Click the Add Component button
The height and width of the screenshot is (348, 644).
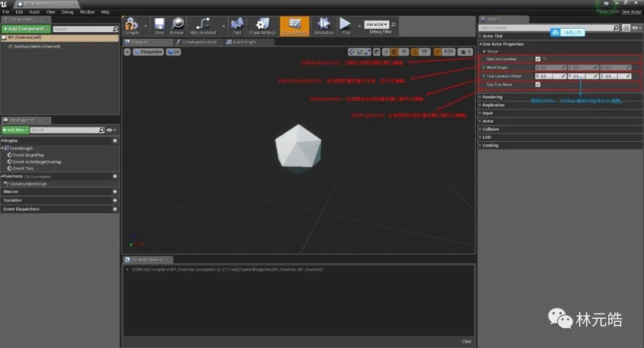tap(26, 29)
